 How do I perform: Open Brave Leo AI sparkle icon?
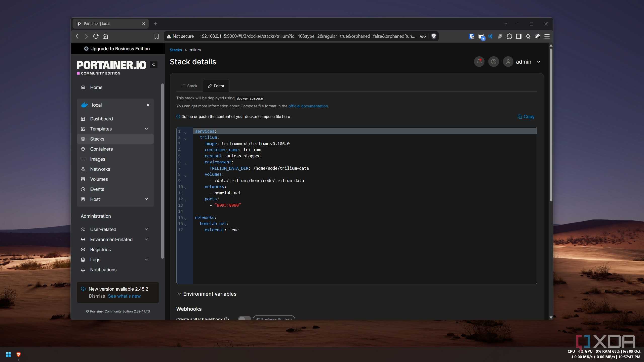point(528,36)
